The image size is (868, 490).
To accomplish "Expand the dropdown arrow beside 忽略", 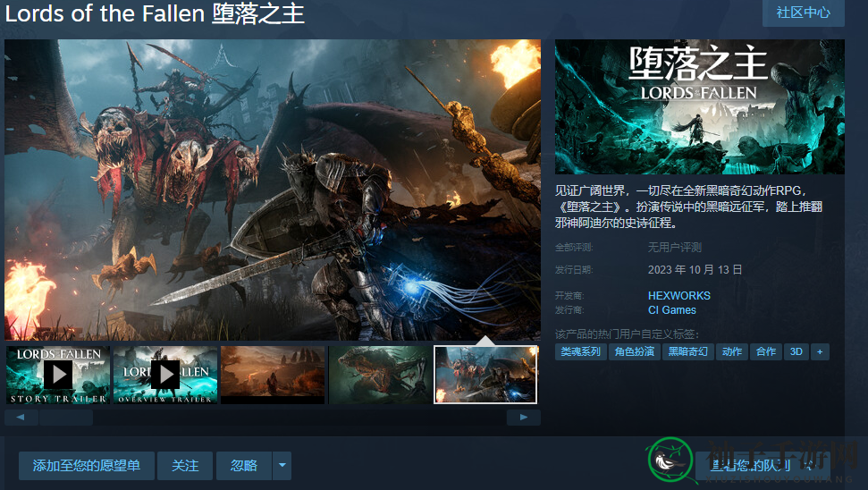I will [x=282, y=466].
